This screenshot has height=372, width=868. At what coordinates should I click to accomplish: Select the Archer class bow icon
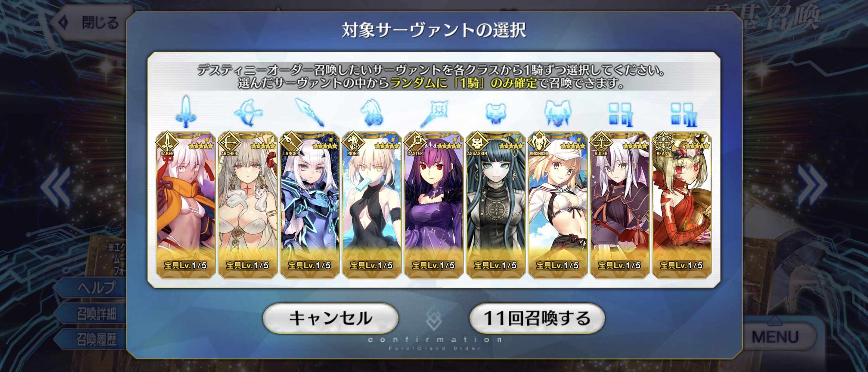pyautogui.click(x=248, y=113)
